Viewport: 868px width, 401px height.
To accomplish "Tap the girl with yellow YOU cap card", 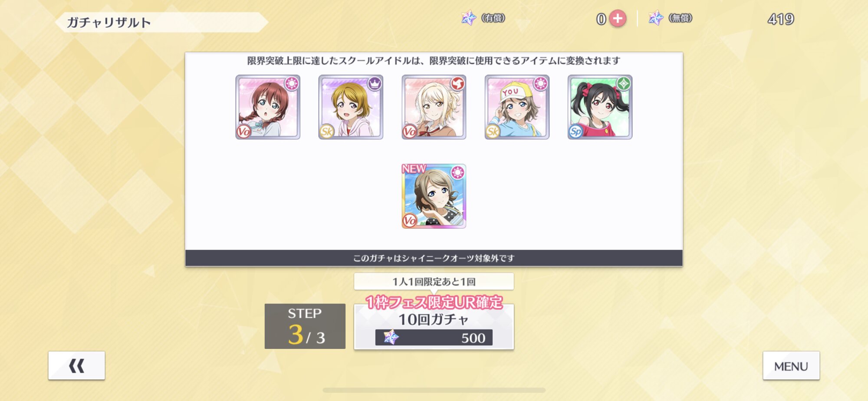I will point(517,107).
